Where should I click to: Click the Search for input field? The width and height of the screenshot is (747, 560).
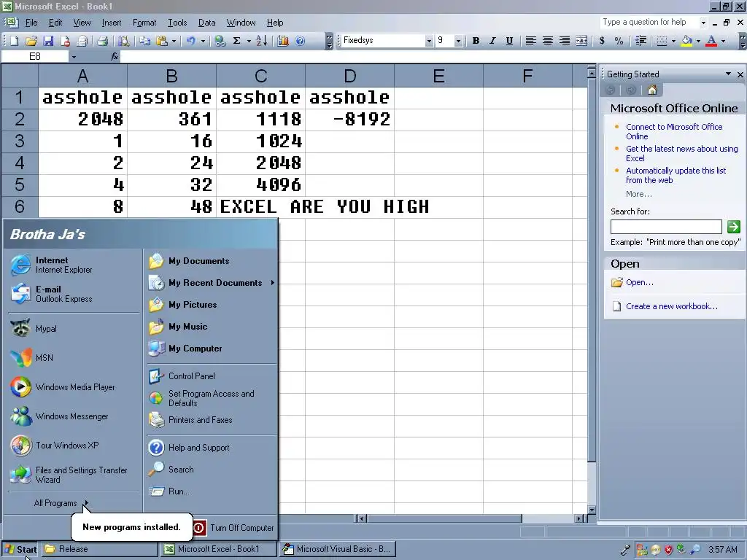(x=666, y=227)
